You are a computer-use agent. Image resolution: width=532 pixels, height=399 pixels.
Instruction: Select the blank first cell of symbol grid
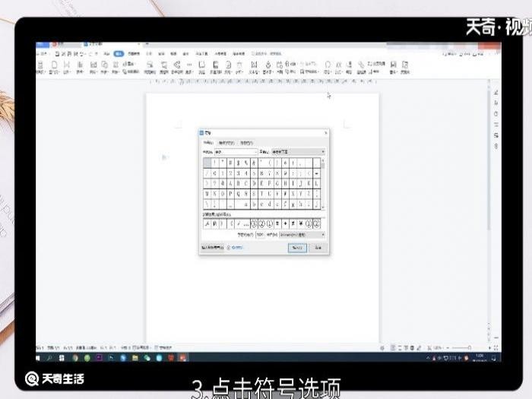coord(207,163)
